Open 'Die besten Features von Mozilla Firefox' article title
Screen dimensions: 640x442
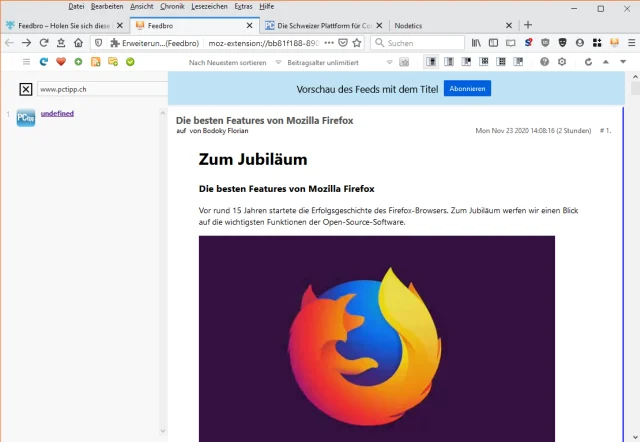[x=264, y=120]
